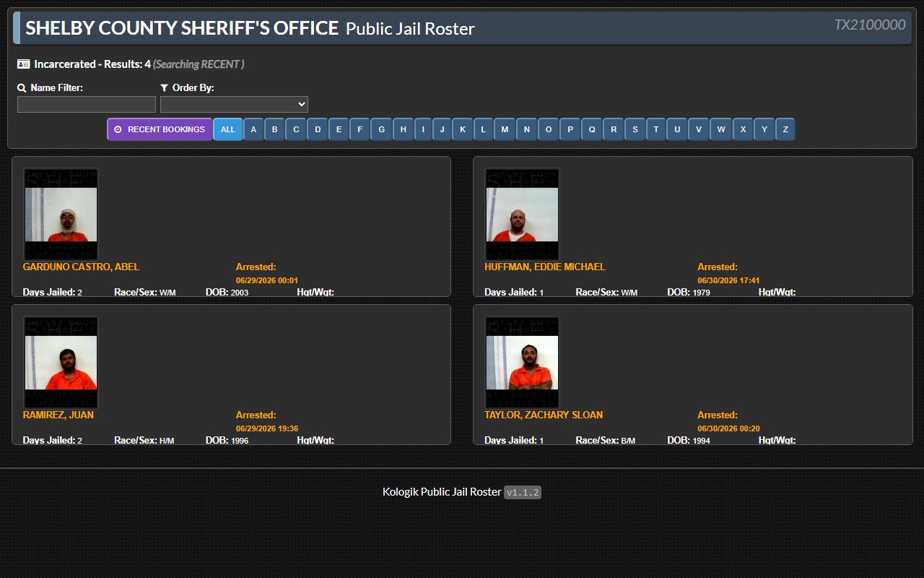The width and height of the screenshot is (924, 578).
Task: Click the Kologik Public Jail Roster footer text
Action: (442, 492)
